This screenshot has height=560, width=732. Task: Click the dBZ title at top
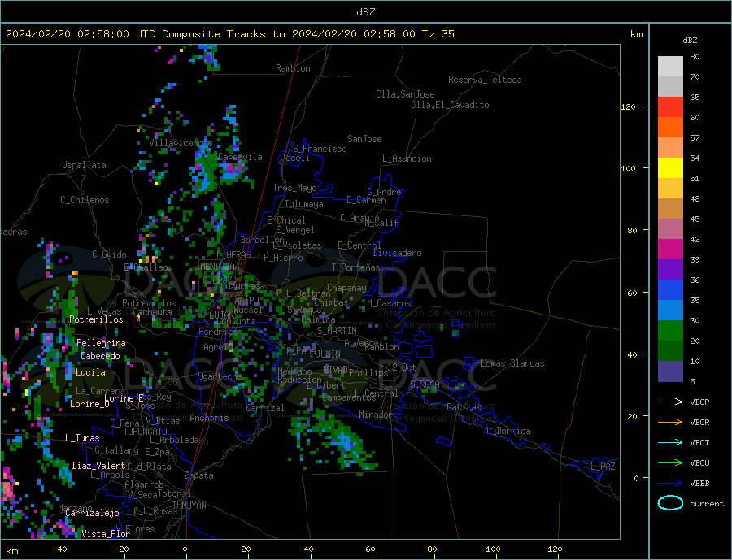365,12
